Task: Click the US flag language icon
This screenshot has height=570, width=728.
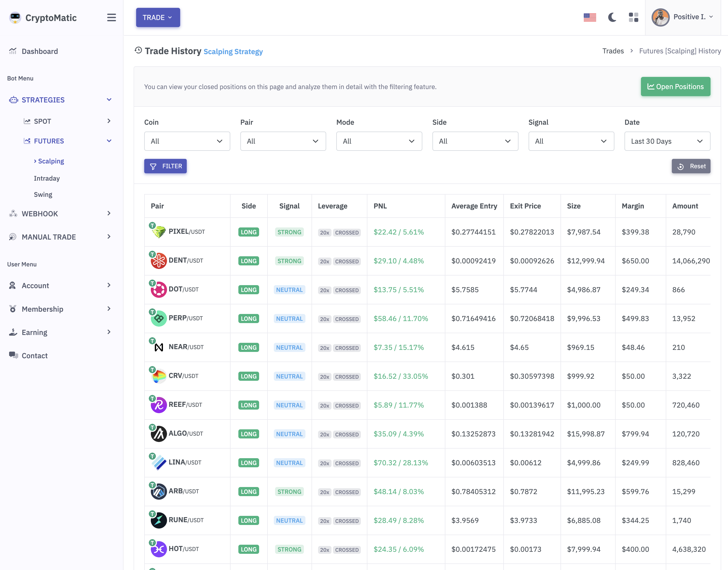Action: pos(590,17)
